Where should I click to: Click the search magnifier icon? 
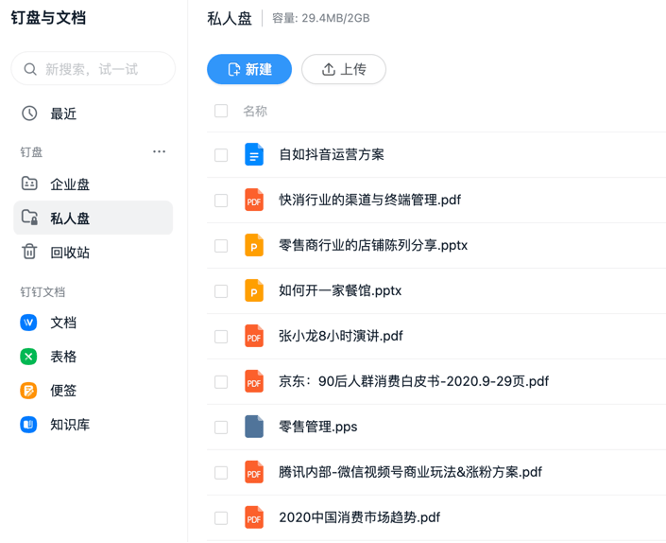coord(30,69)
